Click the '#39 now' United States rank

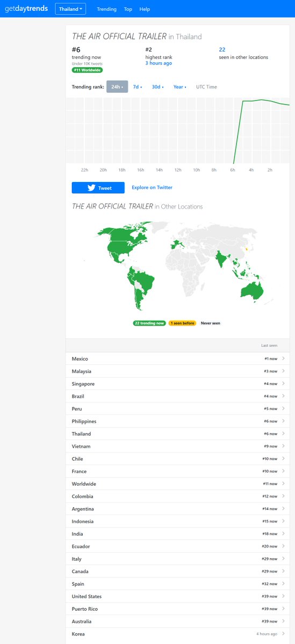coord(270,597)
